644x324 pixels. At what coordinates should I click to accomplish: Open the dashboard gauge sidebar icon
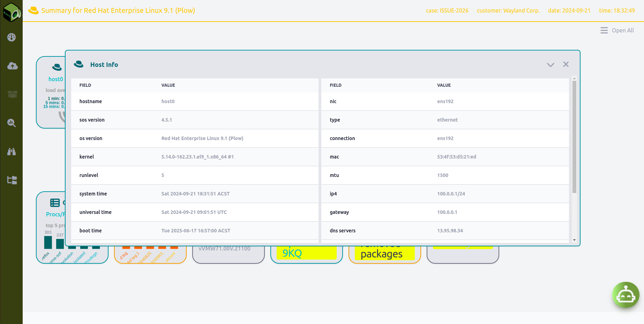(12, 37)
